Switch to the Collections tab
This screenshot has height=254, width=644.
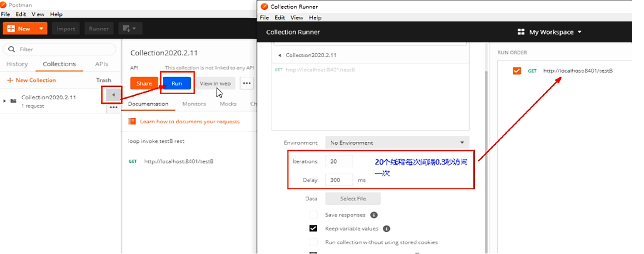click(59, 64)
